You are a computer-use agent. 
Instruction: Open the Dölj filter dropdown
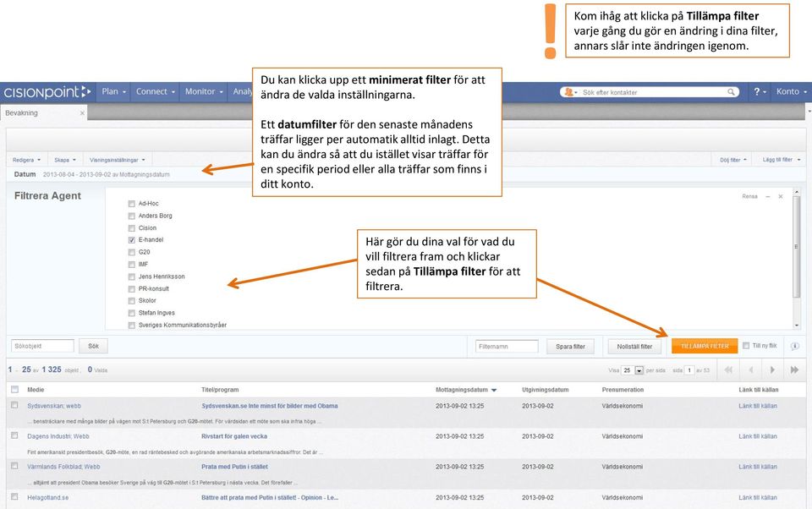tap(733, 160)
